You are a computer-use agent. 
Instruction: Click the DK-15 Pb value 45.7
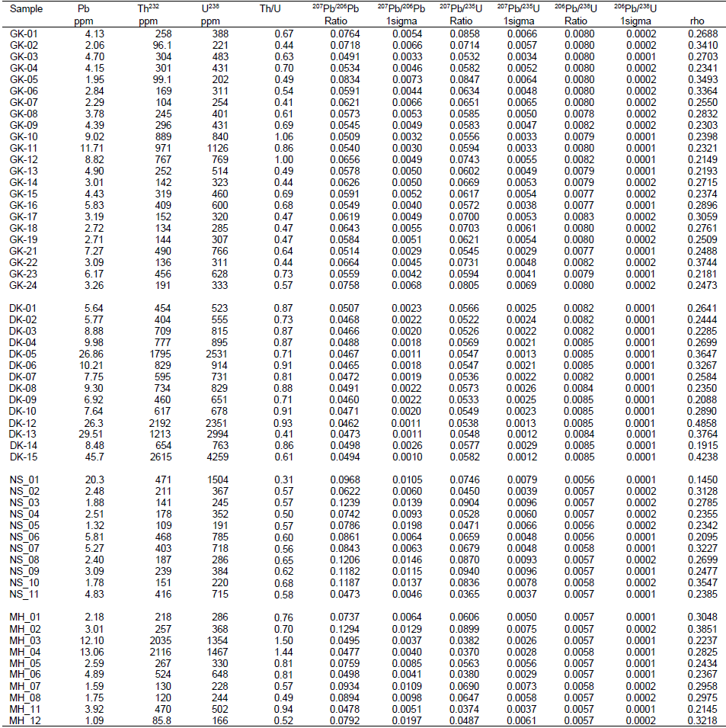(92, 456)
